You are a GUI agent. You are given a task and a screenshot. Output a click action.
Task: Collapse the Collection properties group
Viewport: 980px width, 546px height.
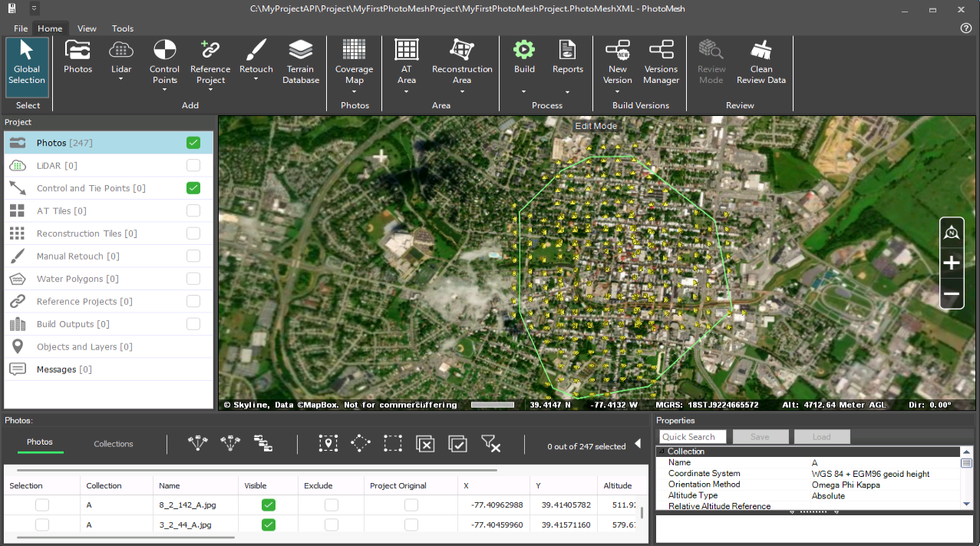pos(662,452)
